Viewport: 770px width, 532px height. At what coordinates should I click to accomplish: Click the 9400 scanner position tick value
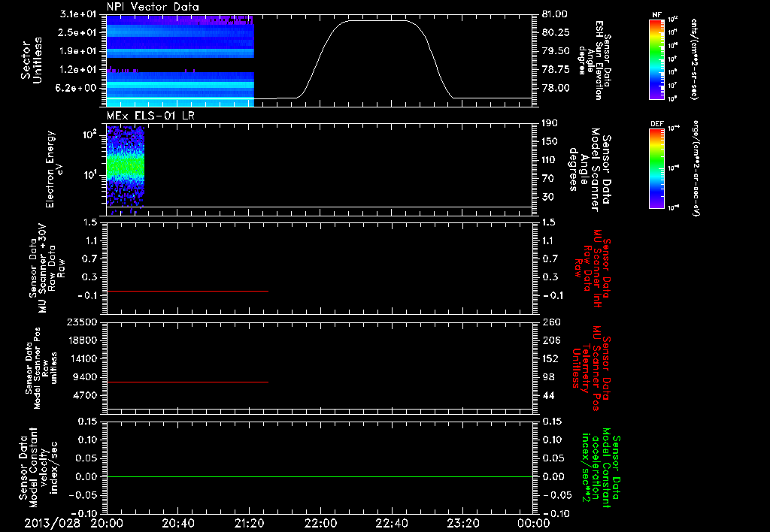[x=84, y=377]
